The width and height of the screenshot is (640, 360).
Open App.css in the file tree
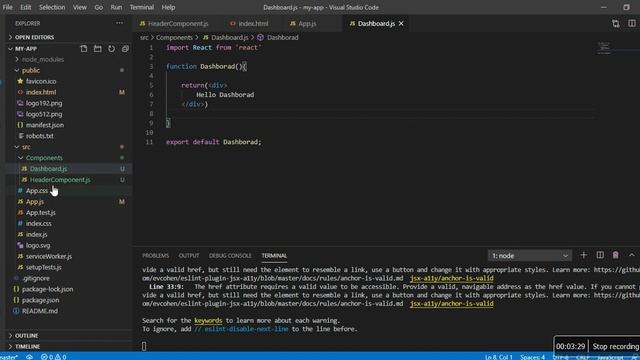pyautogui.click(x=37, y=191)
